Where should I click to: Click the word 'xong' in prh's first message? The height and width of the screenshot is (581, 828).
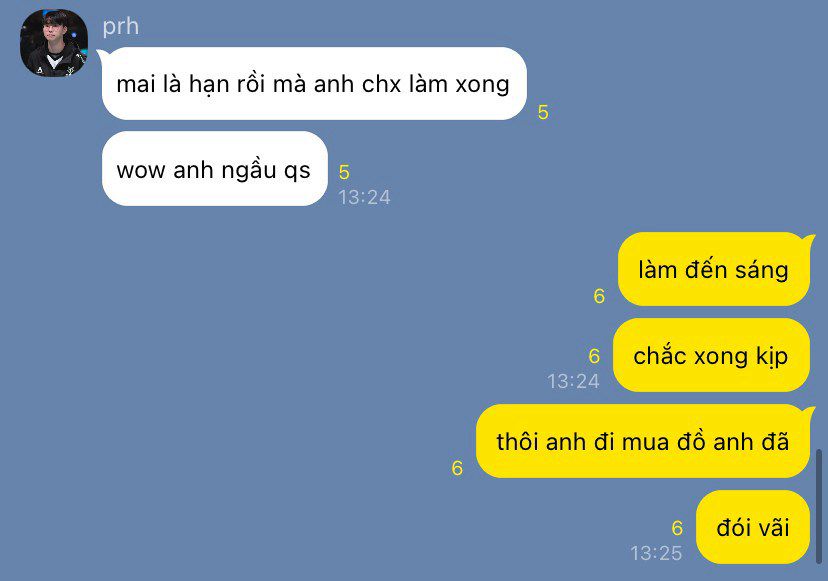[482, 85]
